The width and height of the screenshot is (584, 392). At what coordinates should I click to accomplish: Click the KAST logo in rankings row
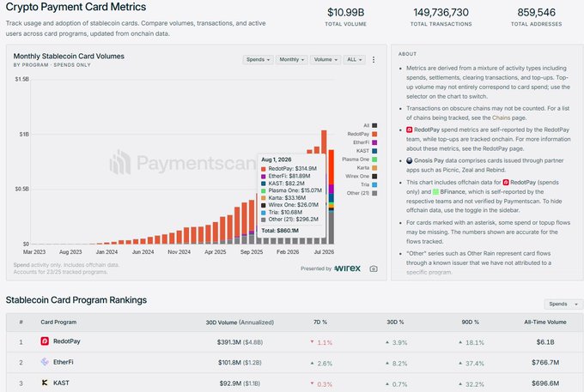[45, 383]
